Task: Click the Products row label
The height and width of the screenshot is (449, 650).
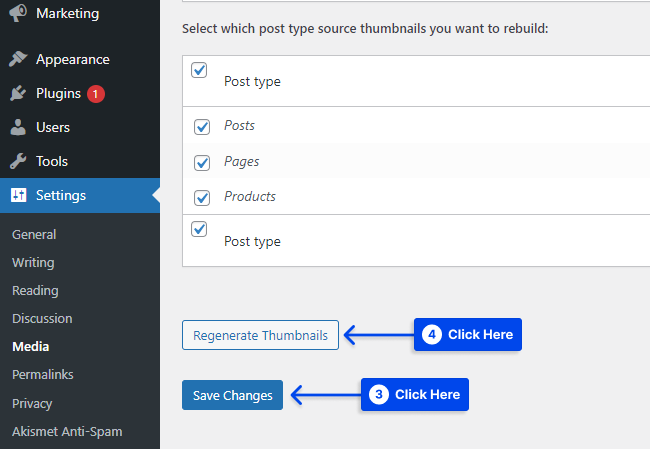Action: point(250,197)
